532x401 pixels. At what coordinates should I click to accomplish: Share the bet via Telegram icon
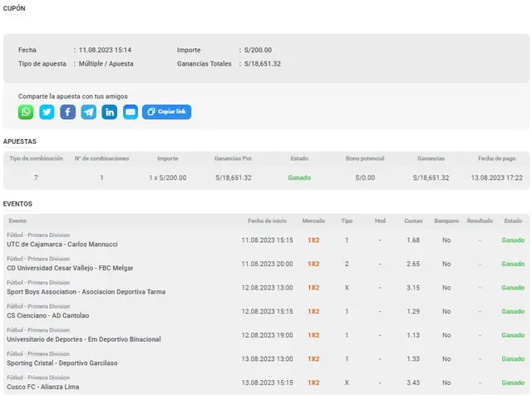(x=89, y=112)
